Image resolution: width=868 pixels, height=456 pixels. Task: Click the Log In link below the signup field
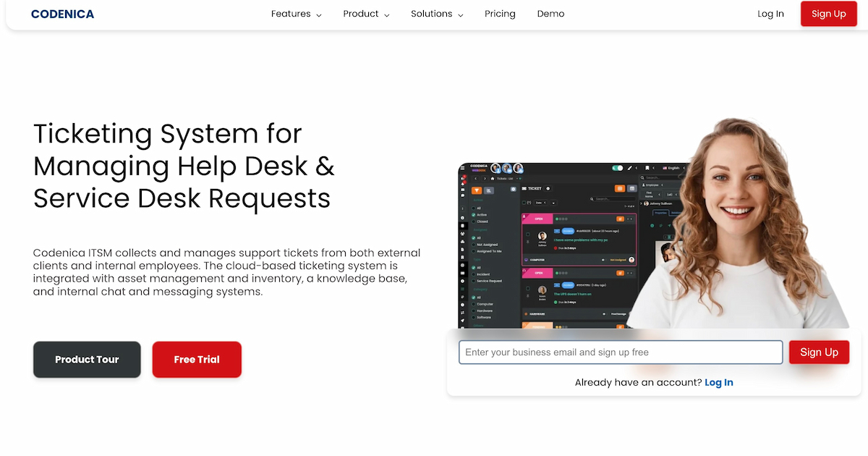point(718,382)
